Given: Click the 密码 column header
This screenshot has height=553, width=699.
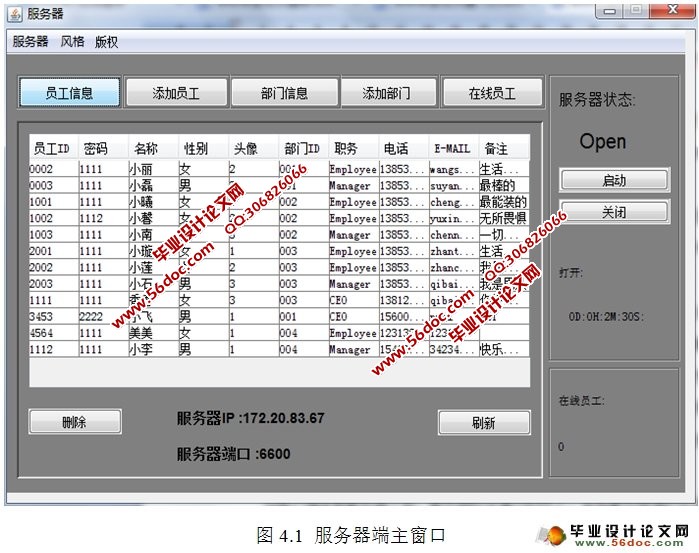Looking at the screenshot, I should pyautogui.click(x=103, y=149).
